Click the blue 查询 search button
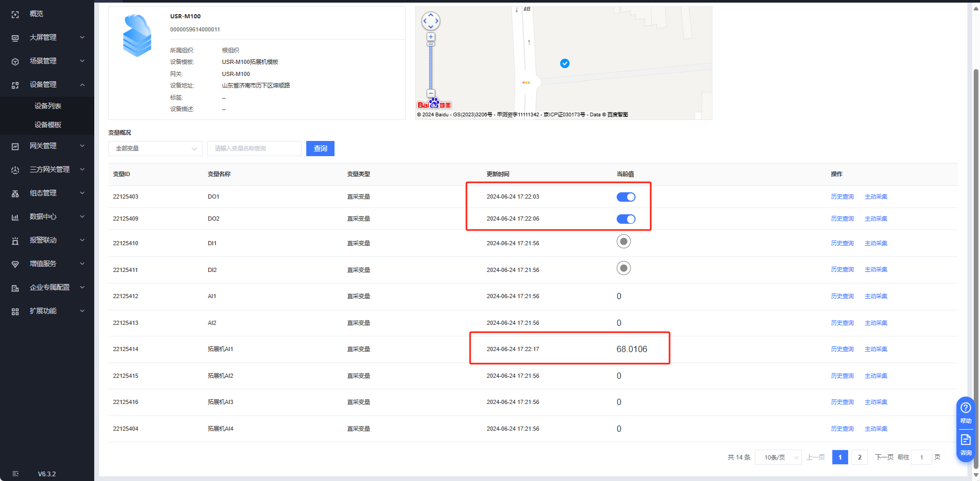 click(x=320, y=149)
